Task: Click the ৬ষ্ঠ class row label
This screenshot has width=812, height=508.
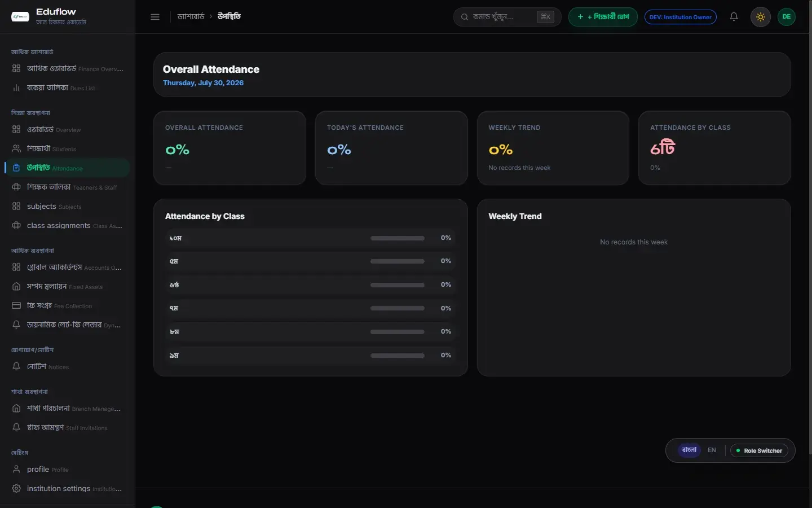Action: (174, 285)
